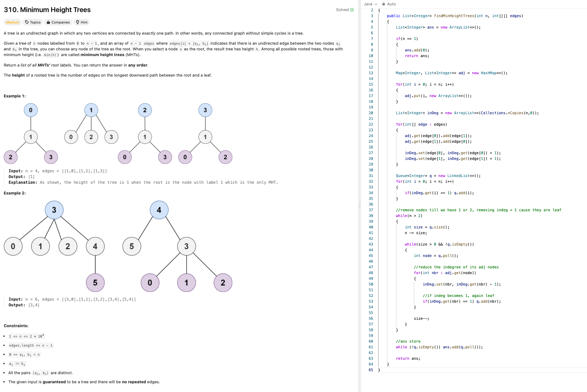The image size is (587, 392).
Task: Click the Map adj = new HashMap line
Action: pyautogui.click(x=452, y=73)
